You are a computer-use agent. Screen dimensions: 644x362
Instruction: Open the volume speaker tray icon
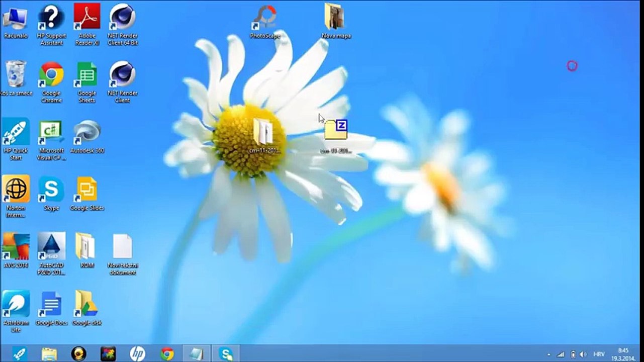coord(583,354)
